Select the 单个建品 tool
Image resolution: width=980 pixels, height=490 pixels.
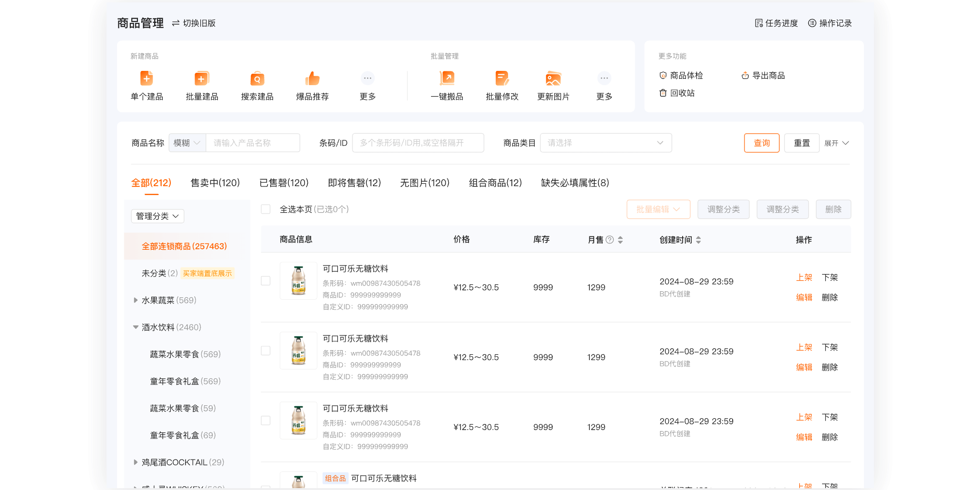tap(147, 86)
